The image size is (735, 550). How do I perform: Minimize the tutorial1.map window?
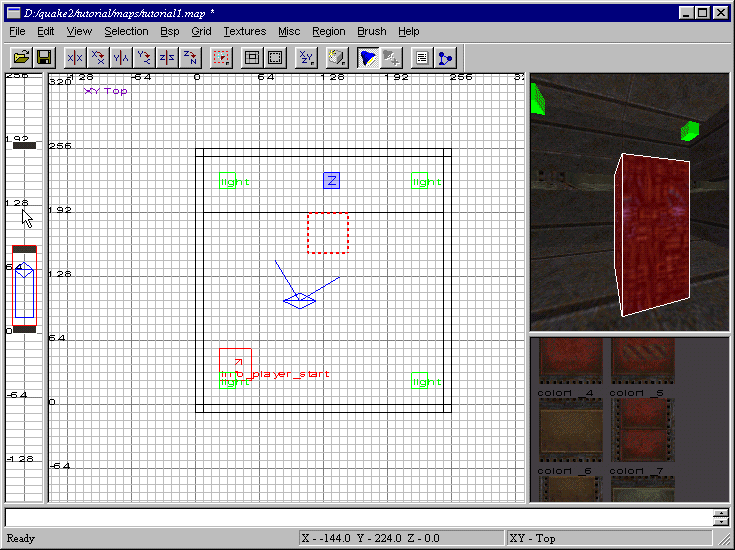[x=687, y=13]
